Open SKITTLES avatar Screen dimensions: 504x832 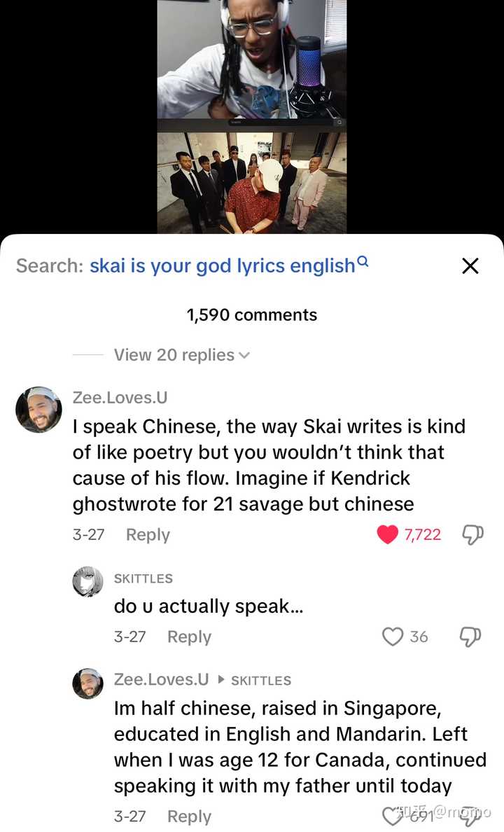click(87, 581)
